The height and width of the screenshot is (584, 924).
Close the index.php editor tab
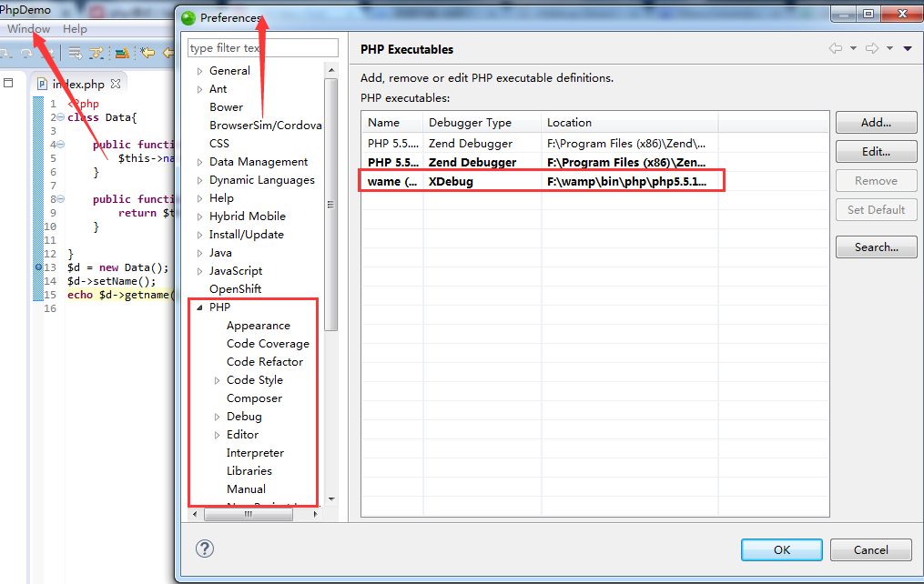pos(116,84)
